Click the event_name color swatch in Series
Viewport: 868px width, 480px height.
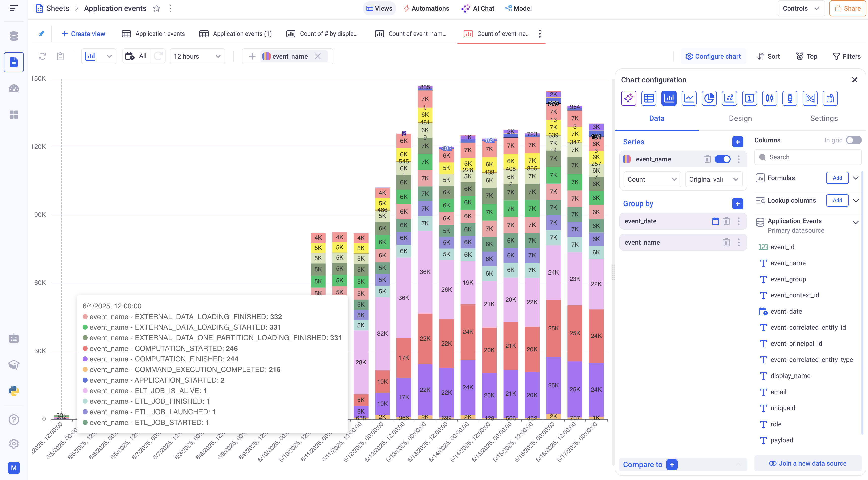(627, 159)
